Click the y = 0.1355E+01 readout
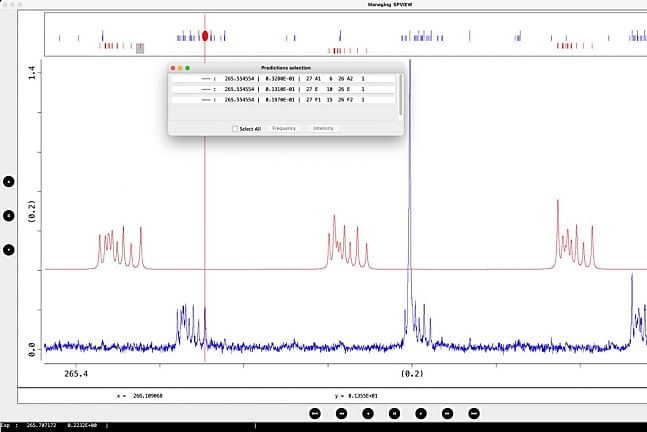Screen dimensions: 647x432 pyautogui.click(x=356, y=396)
